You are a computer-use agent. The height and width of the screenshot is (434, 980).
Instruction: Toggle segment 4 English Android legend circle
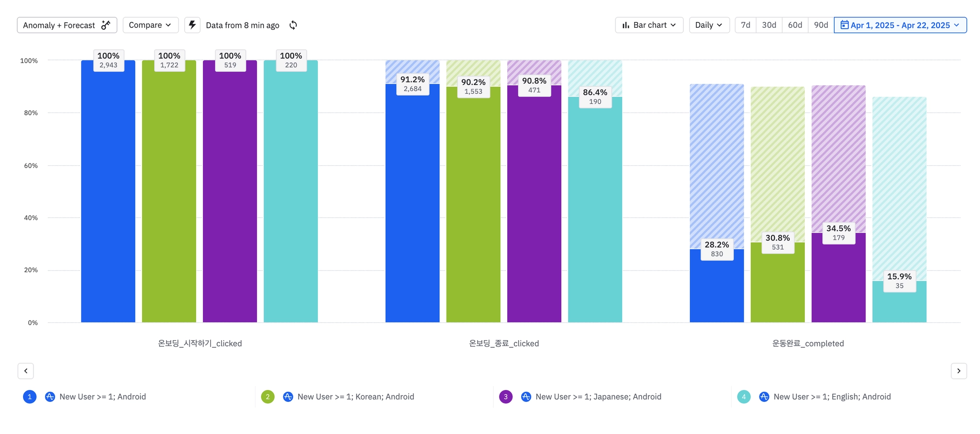[x=744, y=397]
